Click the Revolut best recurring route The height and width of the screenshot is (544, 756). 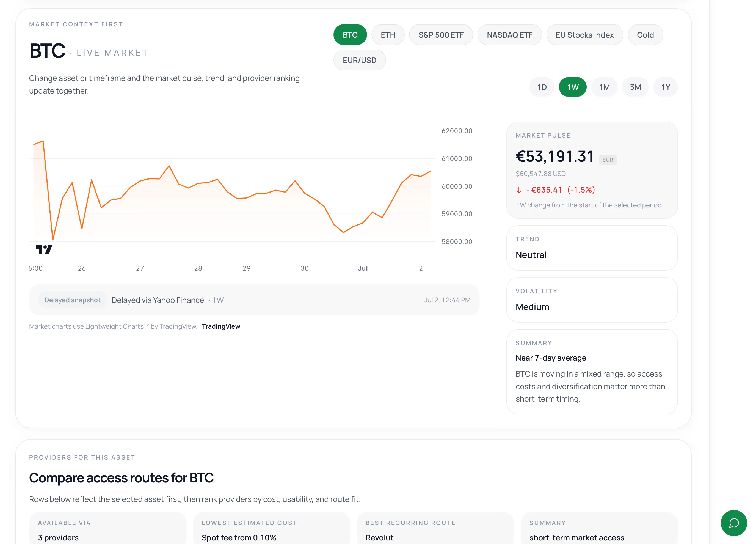[x=379, y=537]
